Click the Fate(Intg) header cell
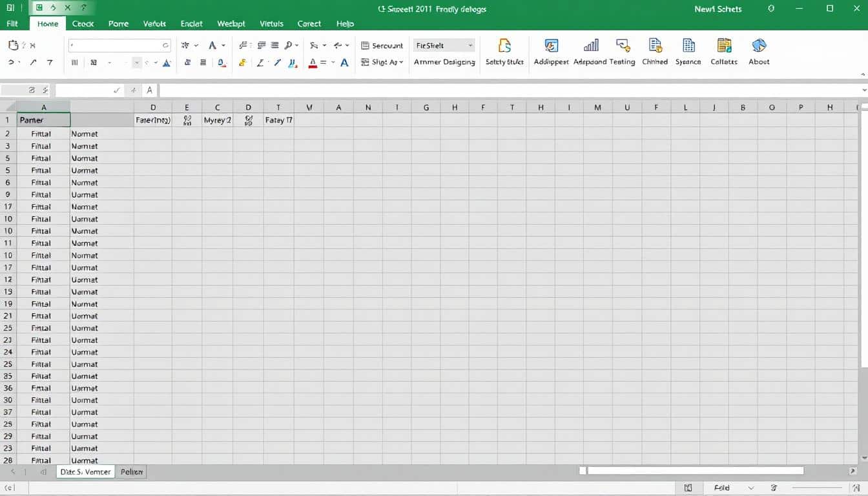This screenshot has width=868, height=496. (153, 120)
